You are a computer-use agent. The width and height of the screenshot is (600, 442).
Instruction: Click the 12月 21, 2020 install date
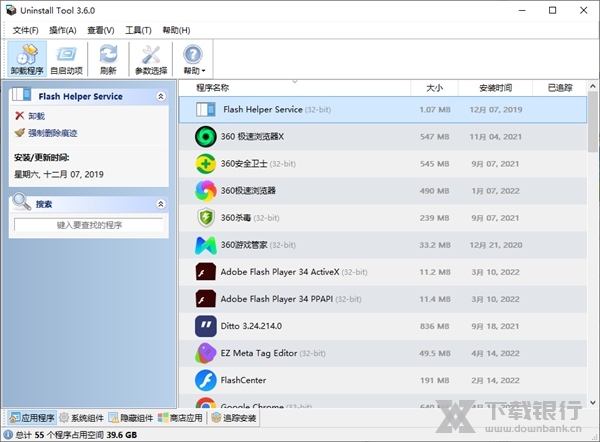(496, 245)
